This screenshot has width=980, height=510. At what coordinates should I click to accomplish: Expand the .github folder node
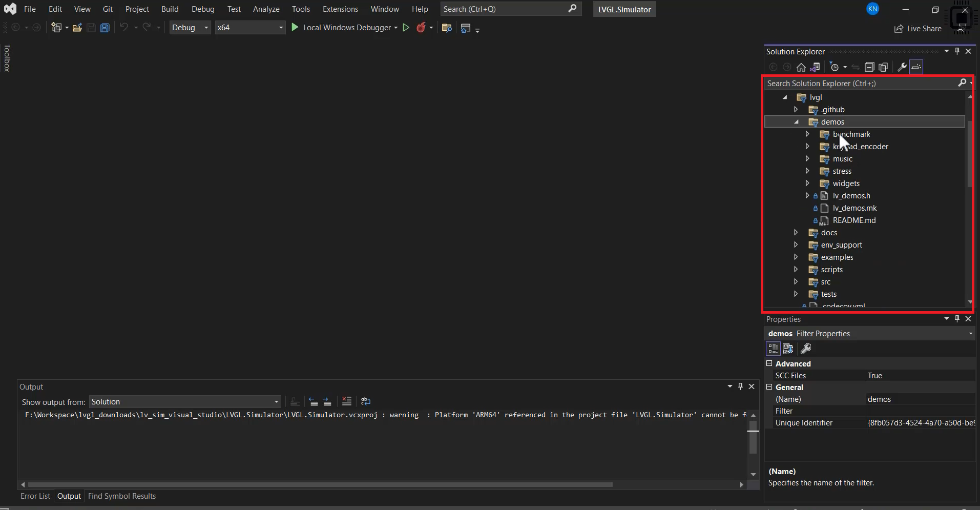(796, 109)
